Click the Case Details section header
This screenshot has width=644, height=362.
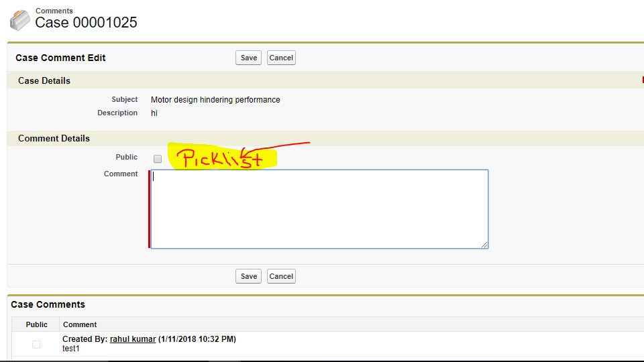coord(44,80)
